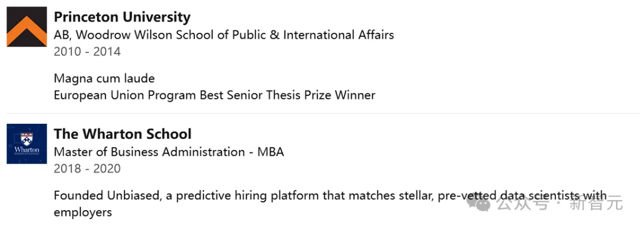
Task: Click the Princeton University orange chevron logo
Action: click(x=27, y=27)
